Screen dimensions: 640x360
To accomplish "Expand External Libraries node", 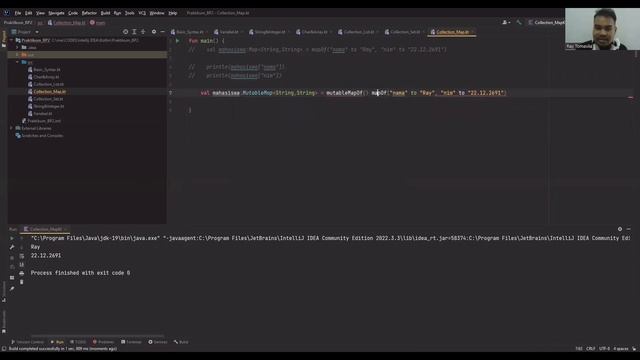I will coord(11,128).
